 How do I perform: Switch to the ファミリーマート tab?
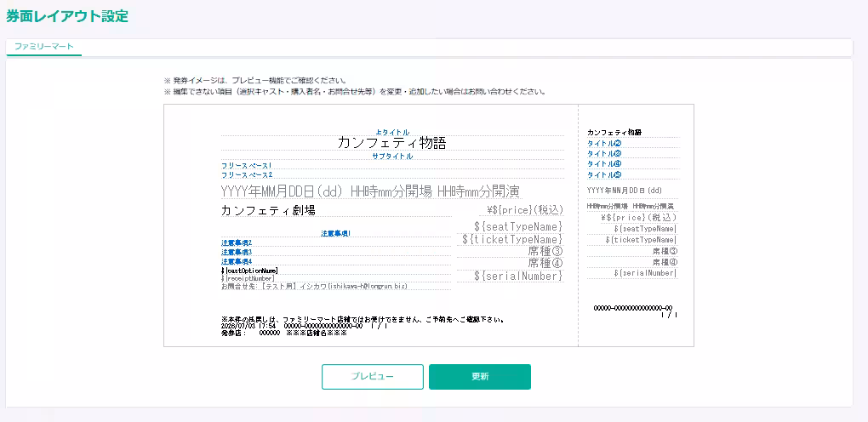(43, 47)
